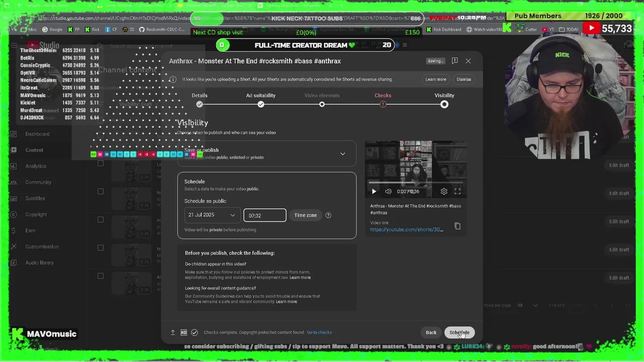Copy the video link to clipboard

[x=457, y=226]
